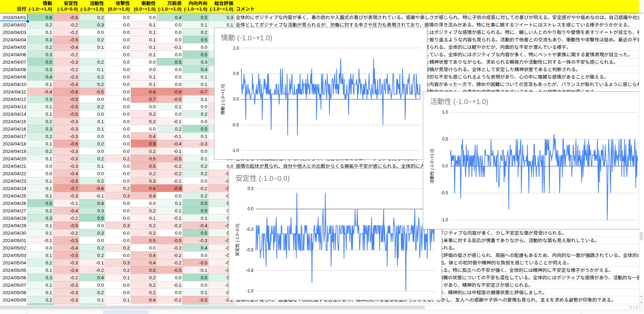The image size is (644, 314).
Task: Select the 情動 value 0.5 for 2024/04/26
Action: [40, 203]
